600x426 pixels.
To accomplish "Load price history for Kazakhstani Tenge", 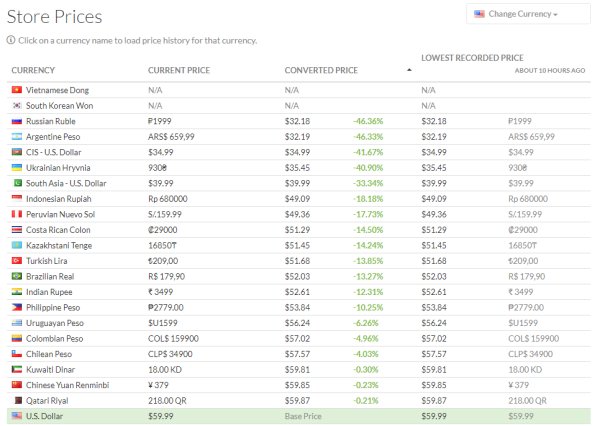I will pyautogui.click(x=62, y=244).
